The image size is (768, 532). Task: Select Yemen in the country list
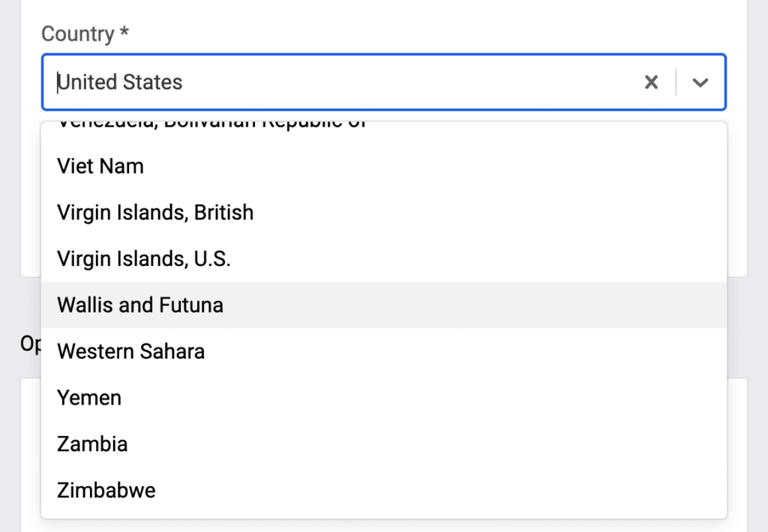(x=89, y=398)
